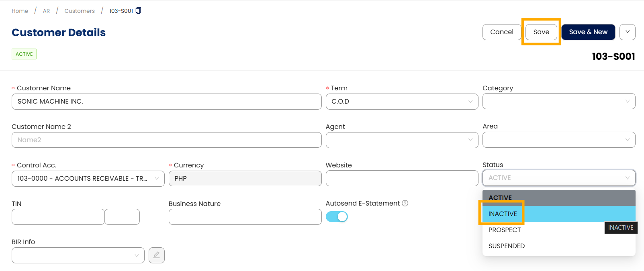Image resolution: width=644 pixels, height=271 pixels.
Task: Focus the Customer Name field
Action: click(167, 102)
